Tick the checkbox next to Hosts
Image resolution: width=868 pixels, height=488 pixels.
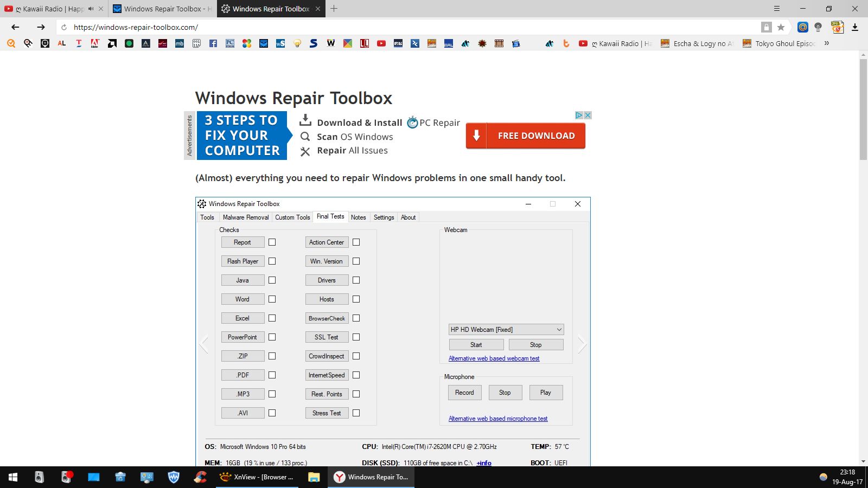pyautogui.click(x=356, y=299)
